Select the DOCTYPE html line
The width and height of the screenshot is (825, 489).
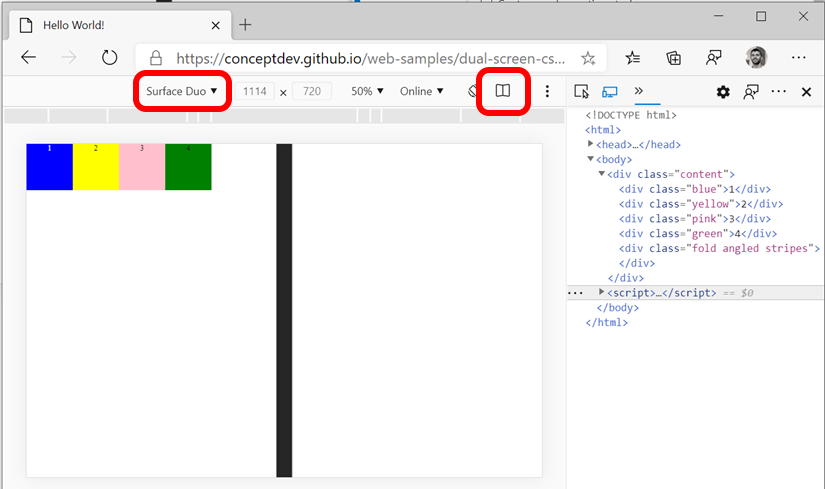[x=631, y=115]
